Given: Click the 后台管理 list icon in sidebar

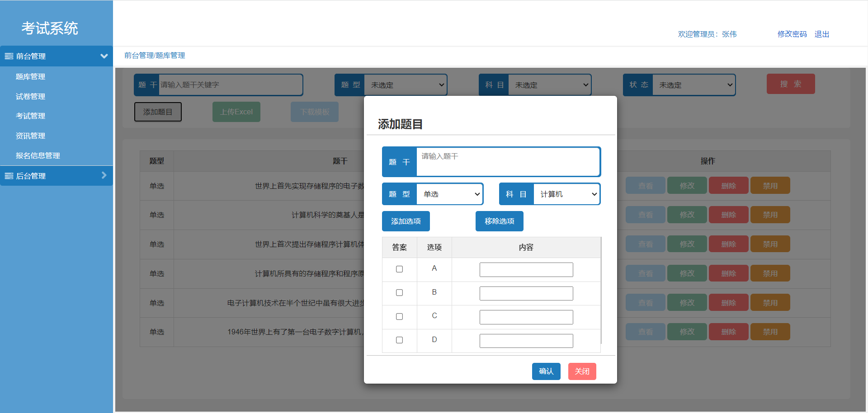Looking at the screenshot, I should click(x=9, y=176).
